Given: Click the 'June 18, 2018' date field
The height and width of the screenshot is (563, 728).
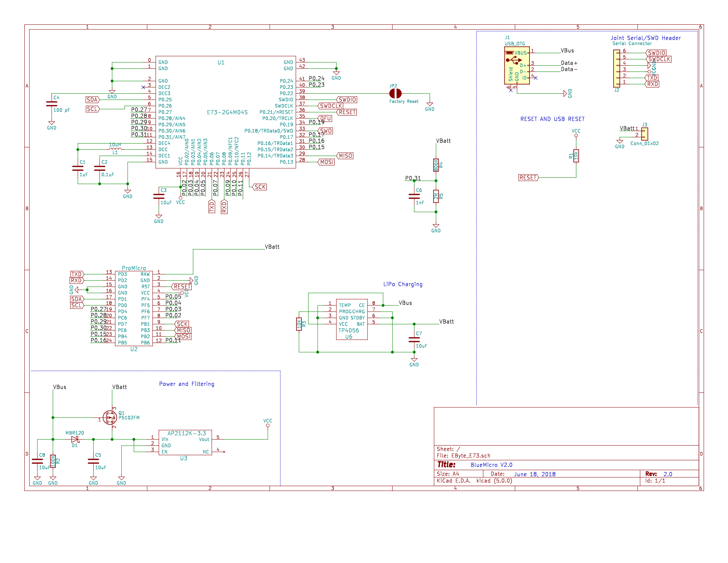Looking at the screenshot, I should (535, 474).
